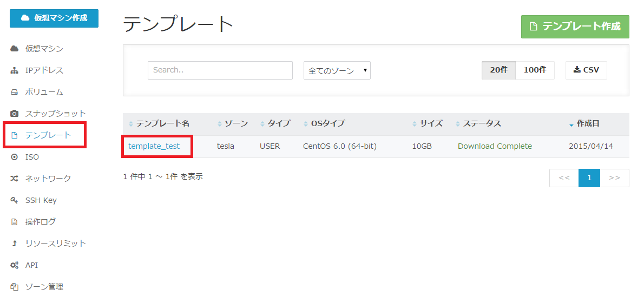Download the list with the CSV button
This screenshot has width=644, height=296.
tap(586, 70)
